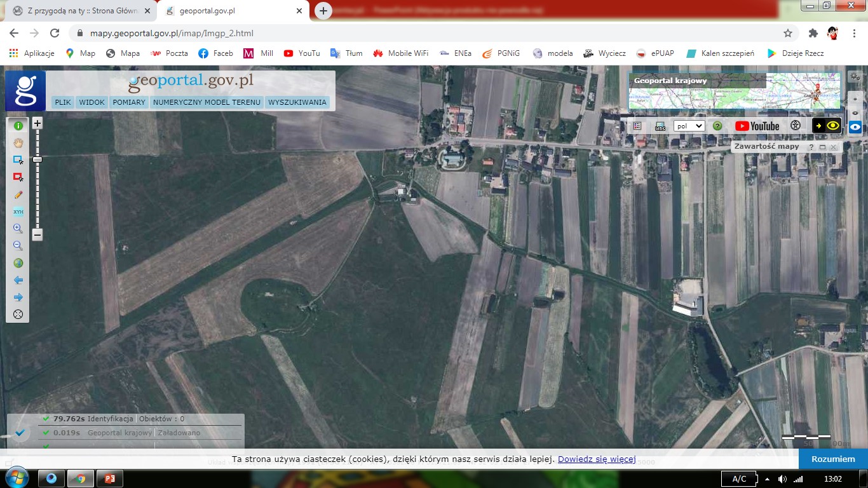Open the POMIARY menu
The width and height of the screenshot is (868, 488).
pyautogui.click(x=129, y=102)
